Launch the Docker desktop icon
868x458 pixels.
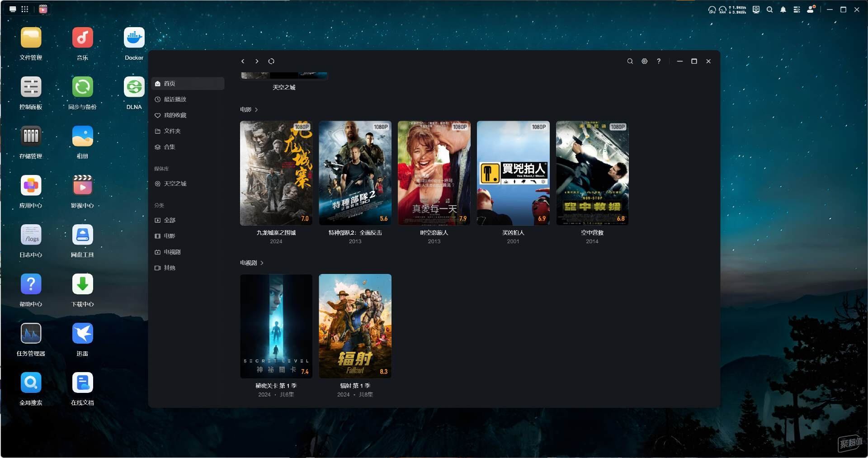[134, 38]
